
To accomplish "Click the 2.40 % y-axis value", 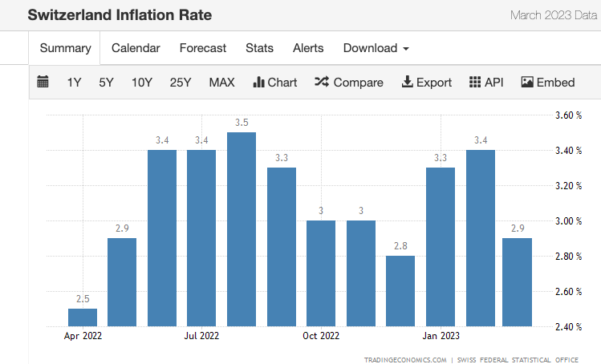I will (568, 327).
